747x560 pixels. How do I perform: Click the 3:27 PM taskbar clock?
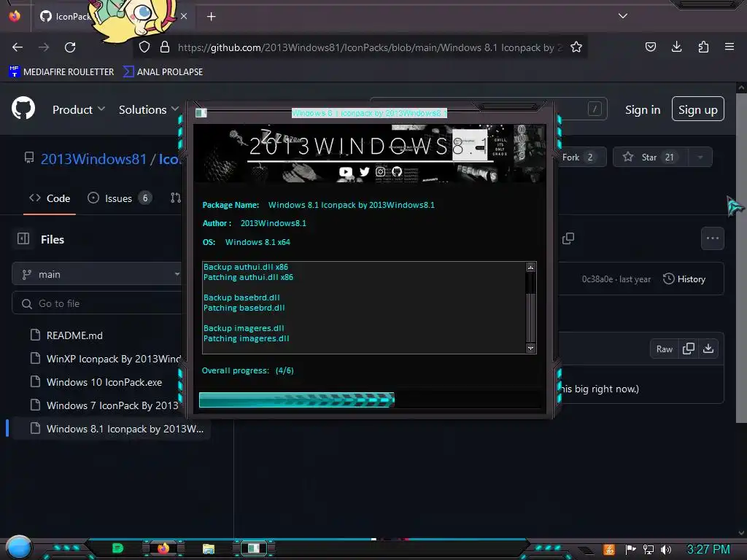[x=708, y=549]
